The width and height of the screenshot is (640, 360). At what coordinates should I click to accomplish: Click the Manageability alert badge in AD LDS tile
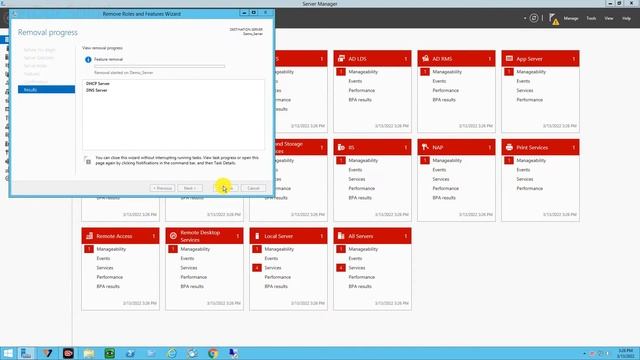coord(341,72)
